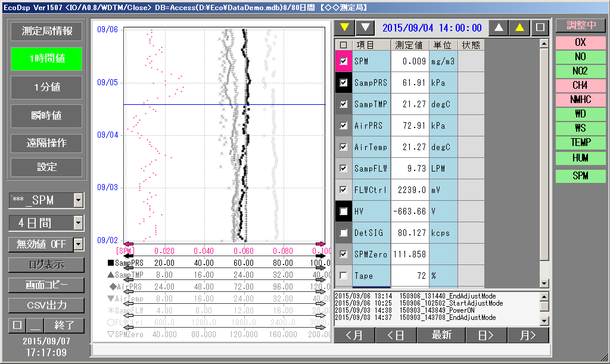Open the ***_SPM item dropdown
The height and width of the screenshot is (364, 610).
point(78,201)
